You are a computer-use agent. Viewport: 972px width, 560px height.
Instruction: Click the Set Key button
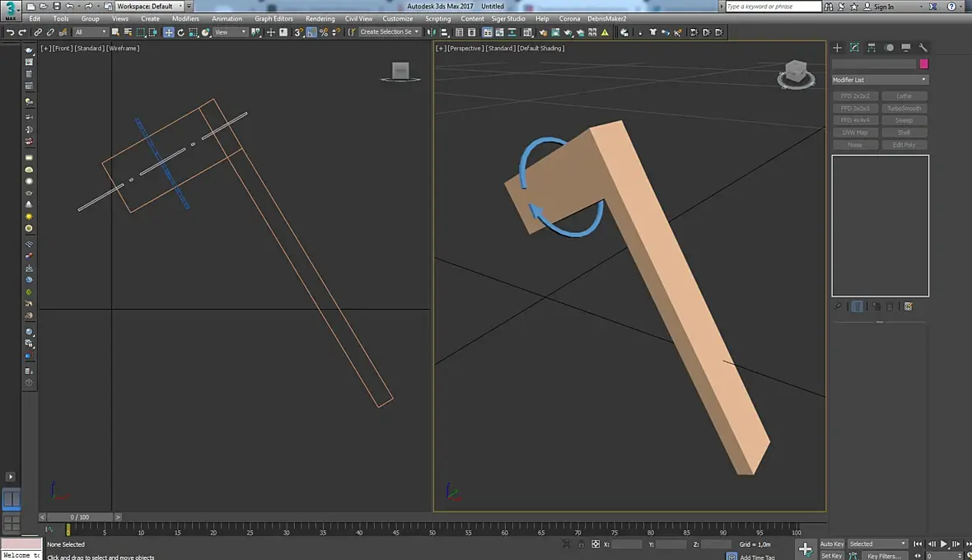tap(832, 556)
